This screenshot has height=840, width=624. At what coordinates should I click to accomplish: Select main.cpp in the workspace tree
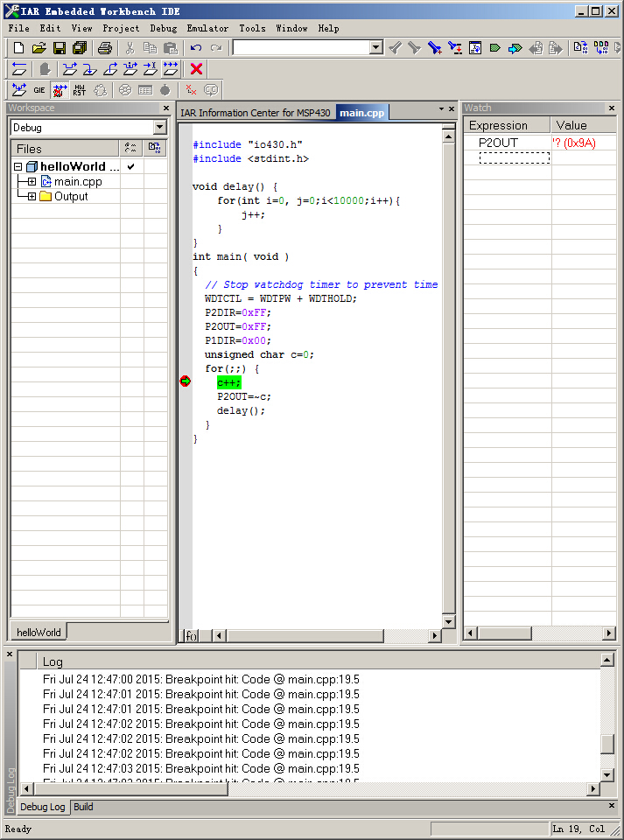(78, 182)
